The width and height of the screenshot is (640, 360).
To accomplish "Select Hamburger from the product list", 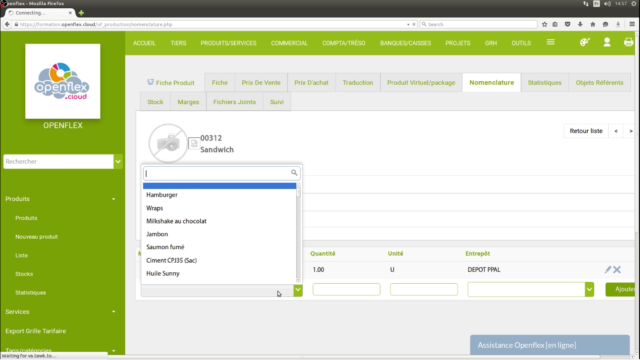I will coord(219,195).
